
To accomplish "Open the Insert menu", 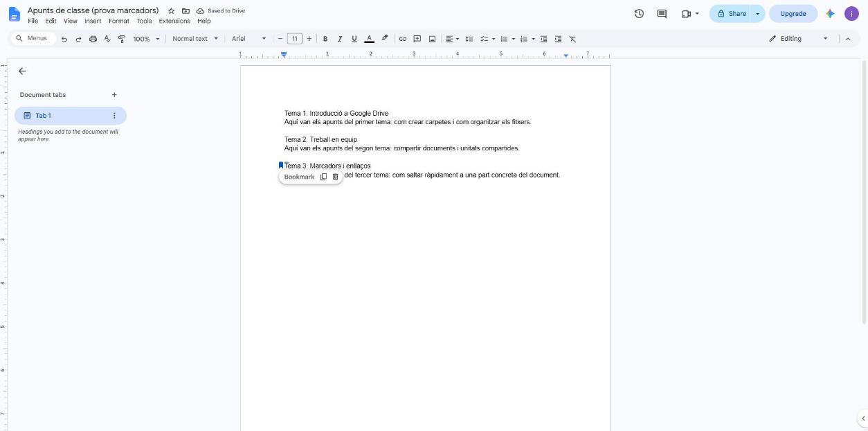I will (x=93, y=21).
